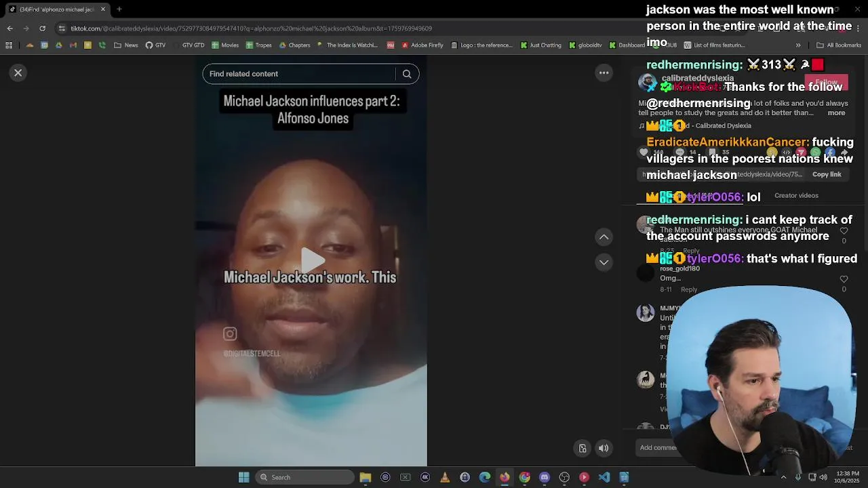Click the Instagram icon overlay on the video
Screen dimensions: 868x488
click(230, 333)
